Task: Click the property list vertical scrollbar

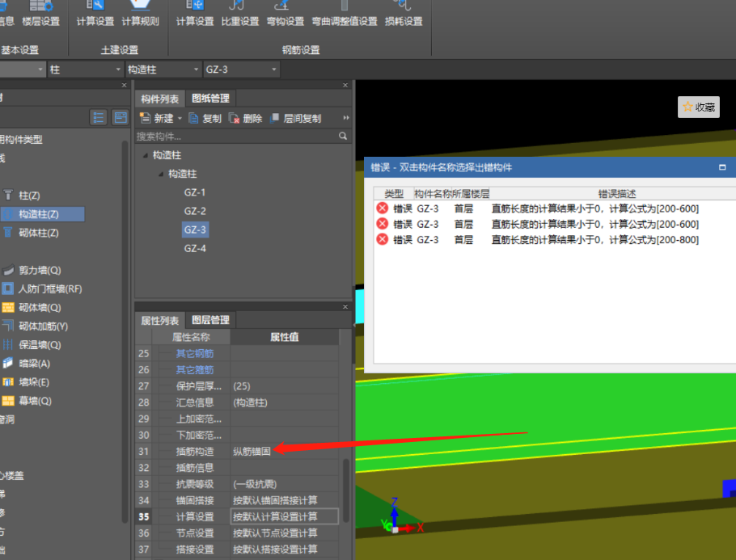Action: tap(346, 491)
